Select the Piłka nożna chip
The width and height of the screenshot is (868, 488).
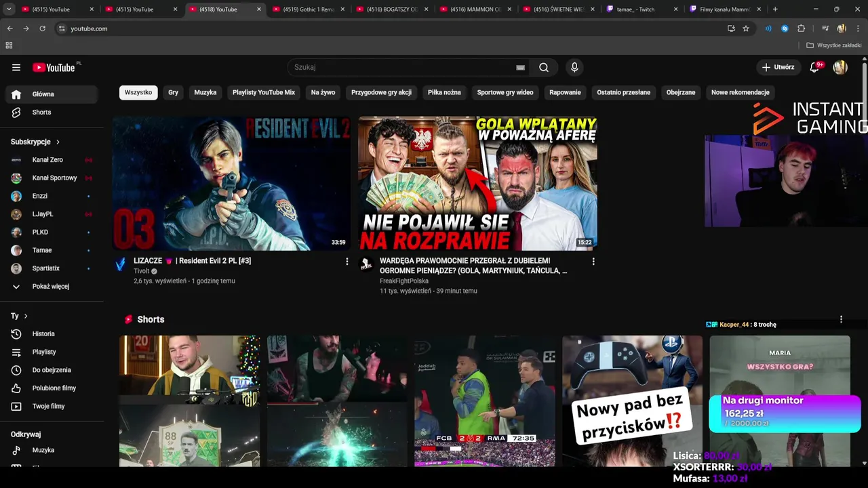pos(444,92)
